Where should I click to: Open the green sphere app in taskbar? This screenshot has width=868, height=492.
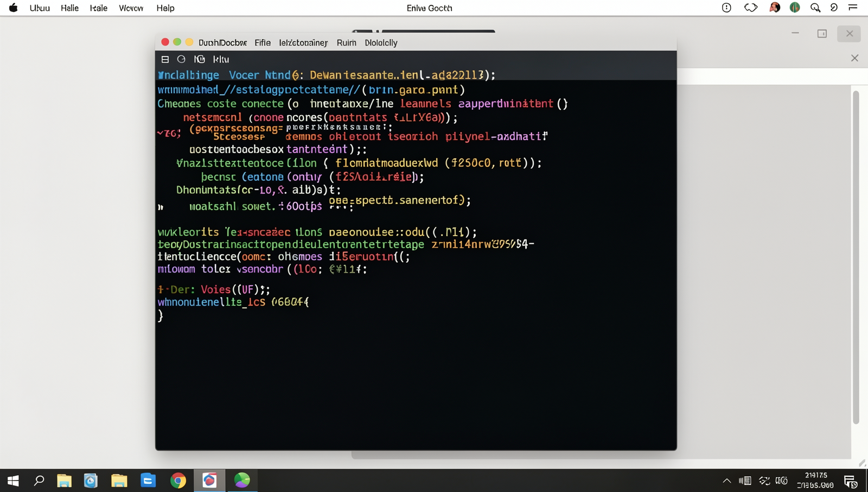pos(242,480)
